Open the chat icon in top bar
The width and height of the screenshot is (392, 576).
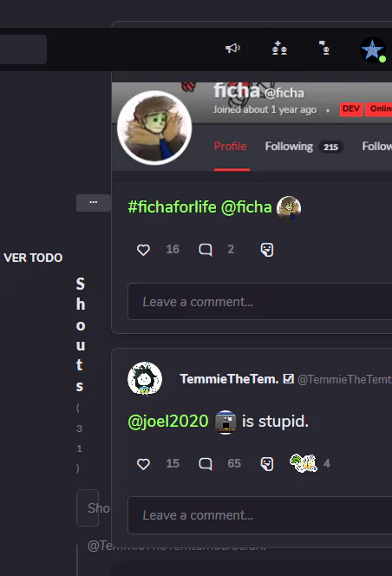pyautogui.click(x=324, y=48)
